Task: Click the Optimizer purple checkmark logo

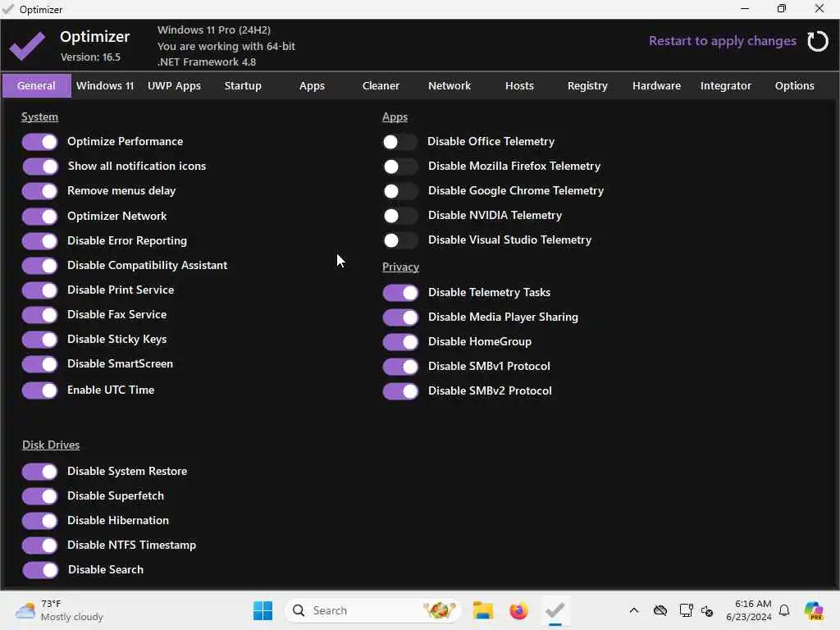Action: [27, 46]
